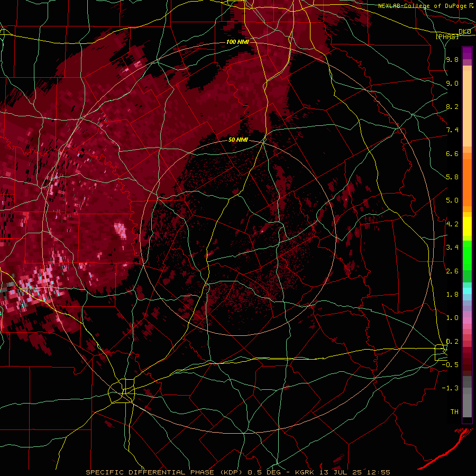476x476 pixels.
Task: Click the SPECIFIC DIFFERENTIAL PHASE (KDP) caption
Action: (x=163, y=472)
